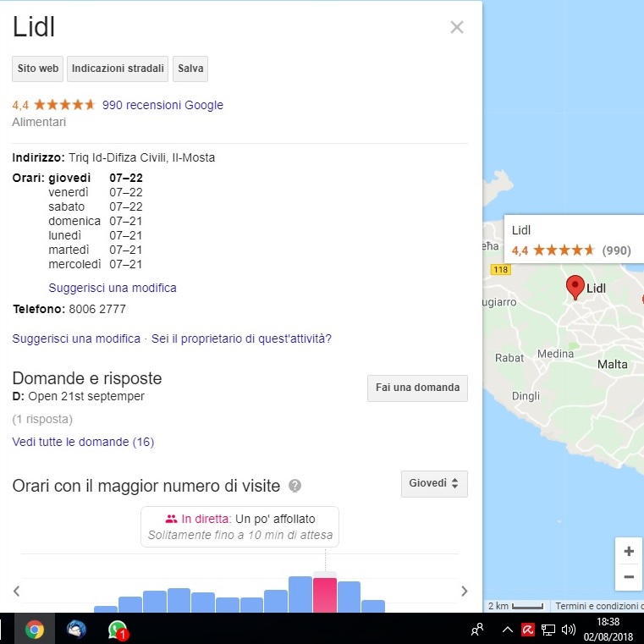
Task: Open the People icon in system tray
Action: tap(477, 630)
